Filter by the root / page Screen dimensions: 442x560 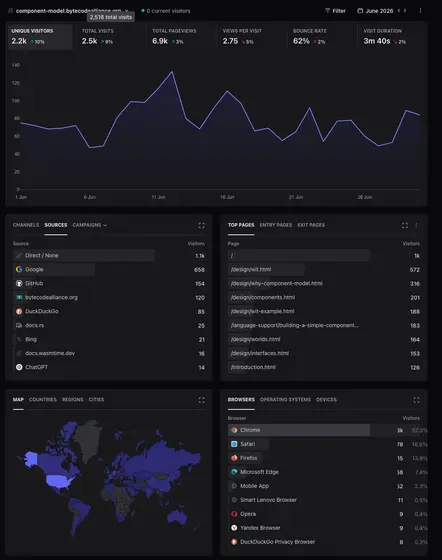coord(324,255)
